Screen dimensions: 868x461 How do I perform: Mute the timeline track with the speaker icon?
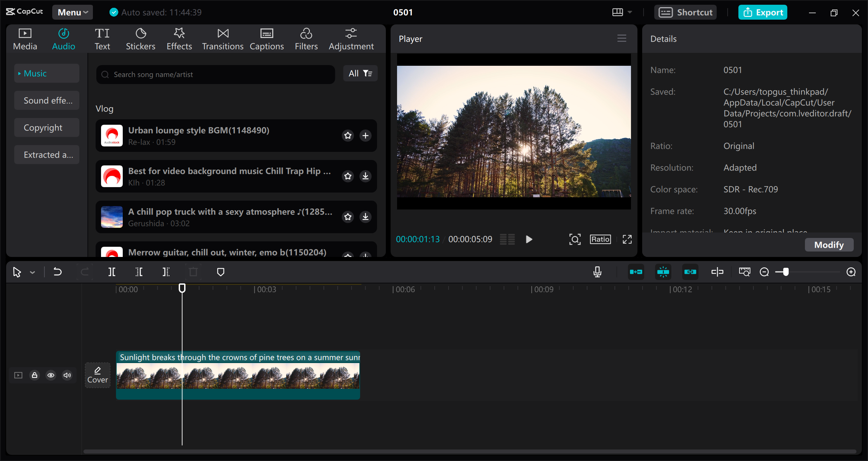click(67, 375)
